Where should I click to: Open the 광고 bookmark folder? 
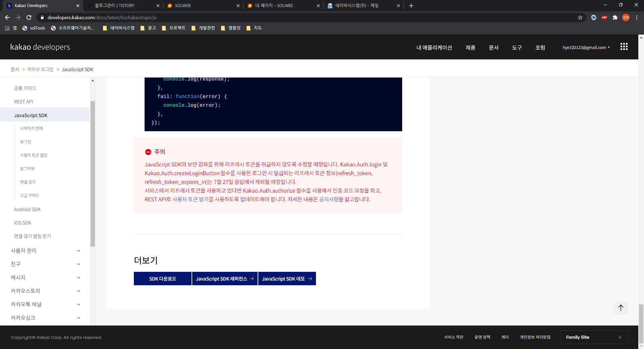(x=148, y=28)
